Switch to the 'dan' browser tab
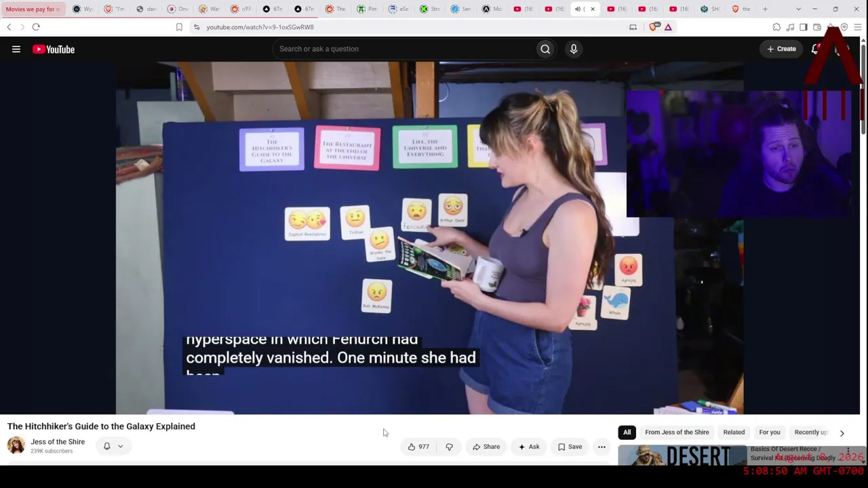 (146, 9)
